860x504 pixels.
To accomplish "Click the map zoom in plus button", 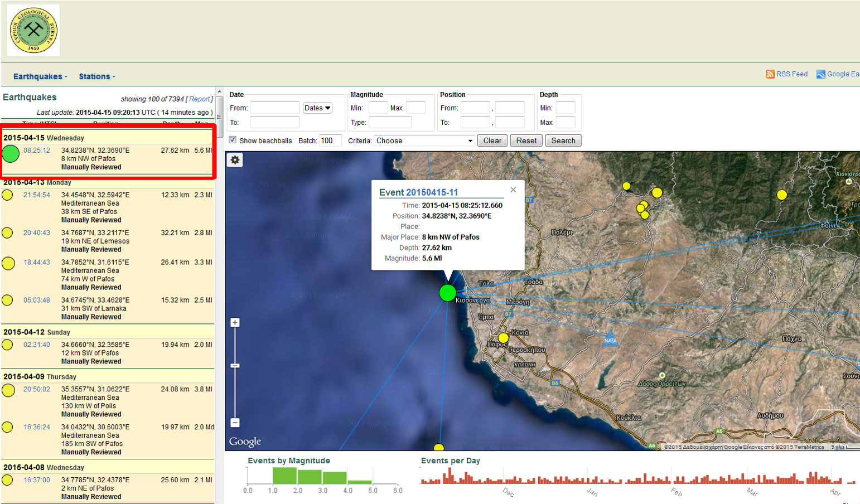I will [235, 323].
